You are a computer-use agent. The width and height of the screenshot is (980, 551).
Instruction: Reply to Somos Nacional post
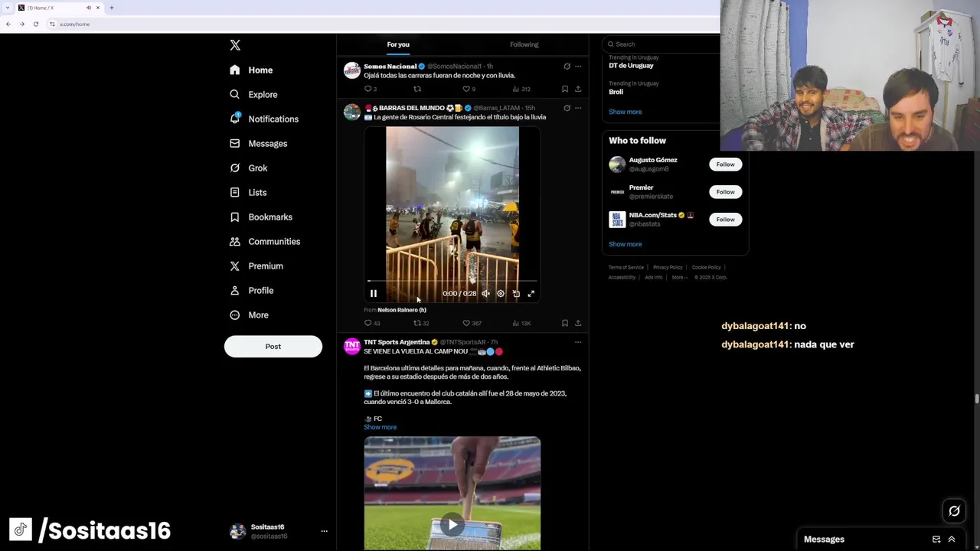369,89
